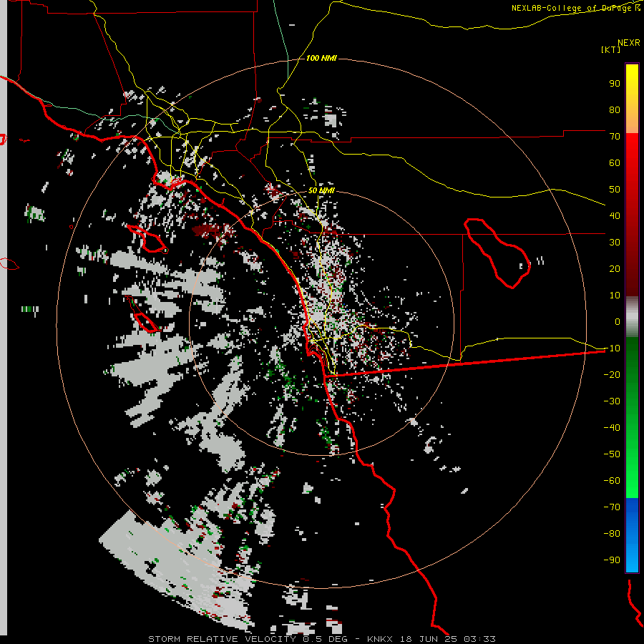
Task: Select the "-20" value on the velocity scale
Action: tap(612, 375)
